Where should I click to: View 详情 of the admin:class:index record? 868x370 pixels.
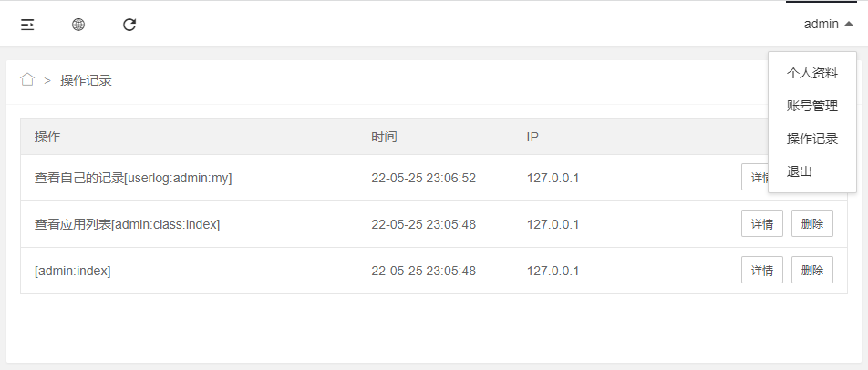tap(761, 224)
